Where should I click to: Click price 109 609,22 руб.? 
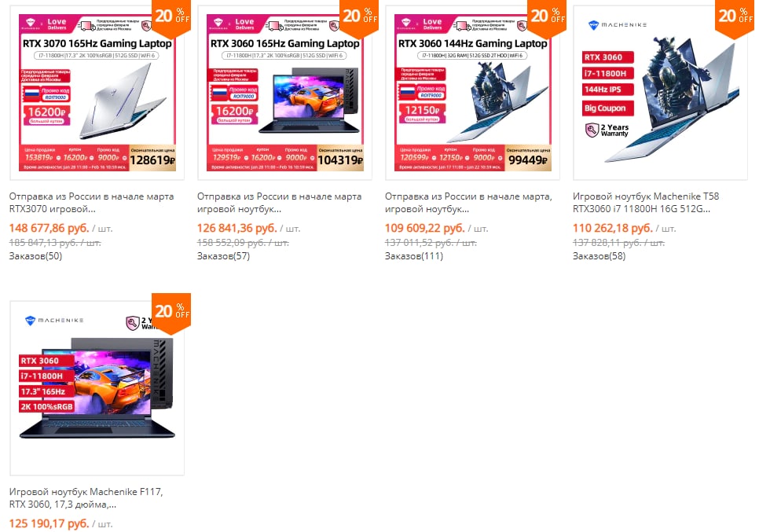(x=424, y=228)
